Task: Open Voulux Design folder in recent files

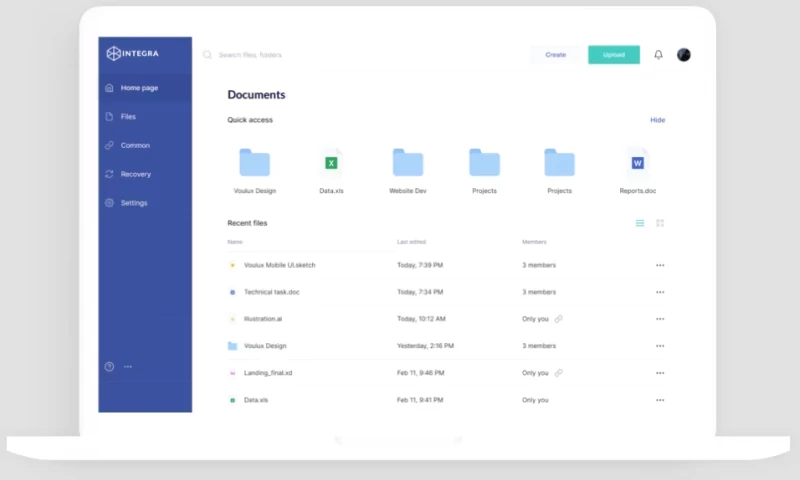Action: pos(446,346)
